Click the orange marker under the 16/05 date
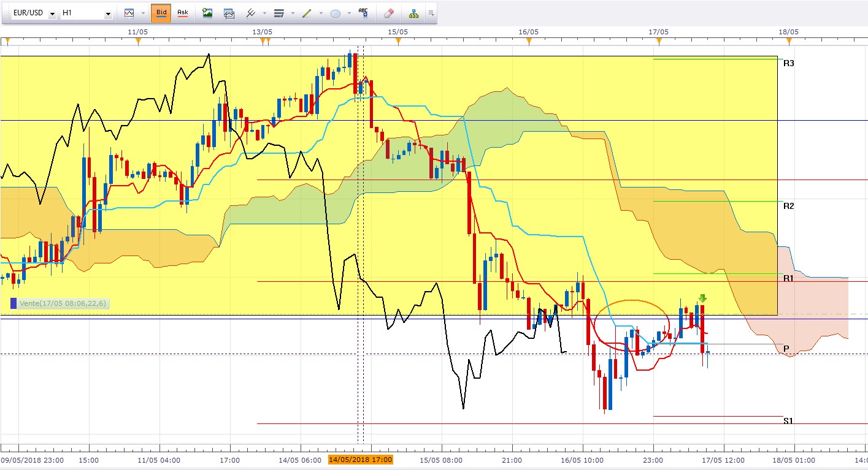The width and height of the screenshot is (868, 470). coord(529,41)
